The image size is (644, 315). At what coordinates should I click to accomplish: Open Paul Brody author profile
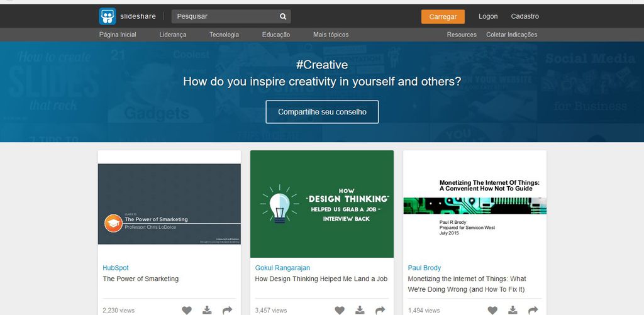pyautogui.click(x=425, y=268)
